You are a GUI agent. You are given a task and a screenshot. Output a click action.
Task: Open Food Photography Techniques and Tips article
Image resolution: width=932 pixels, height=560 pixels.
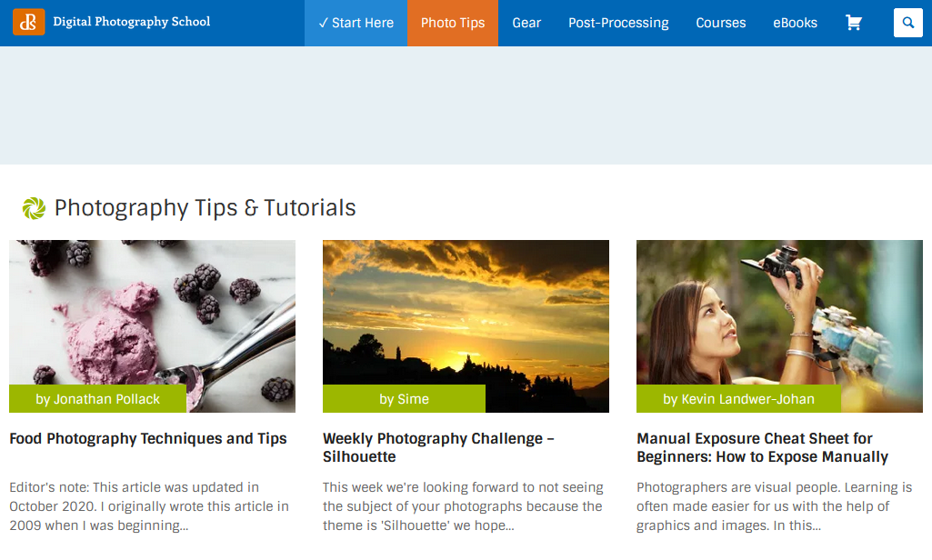pos(148,438)
